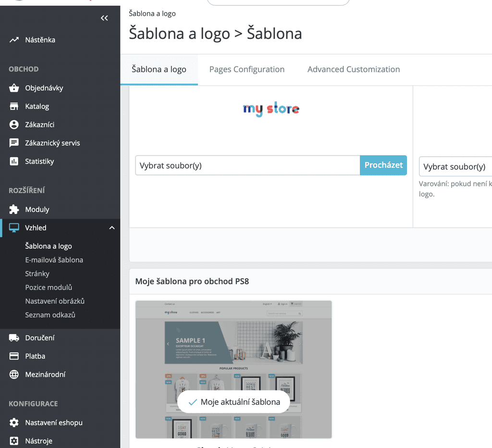492x448 pixels.
Task: Click the Doručení truck icon
Action: tap(14, 338)
